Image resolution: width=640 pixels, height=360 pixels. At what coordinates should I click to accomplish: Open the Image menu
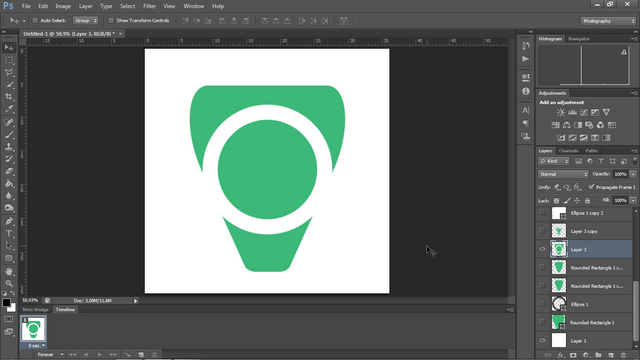pyautogui.click(x=63, y=6)
